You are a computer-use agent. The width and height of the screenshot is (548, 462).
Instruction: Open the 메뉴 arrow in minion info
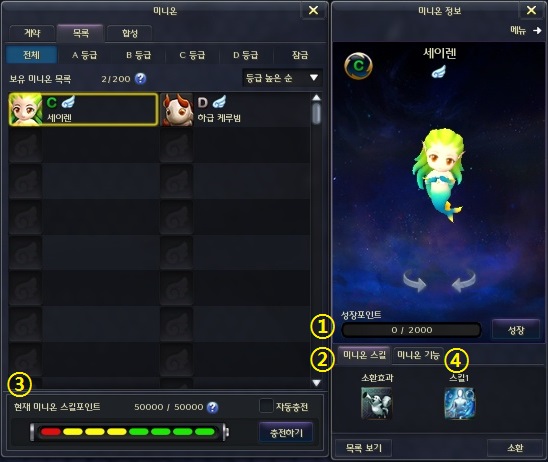click(x=526, y=31)
